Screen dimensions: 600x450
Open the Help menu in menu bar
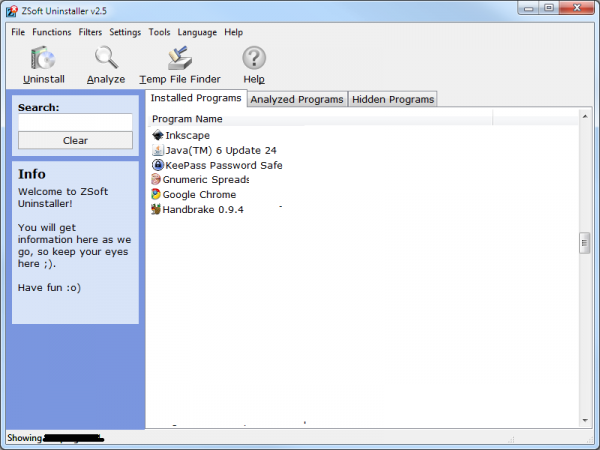[x=233, y=32]
